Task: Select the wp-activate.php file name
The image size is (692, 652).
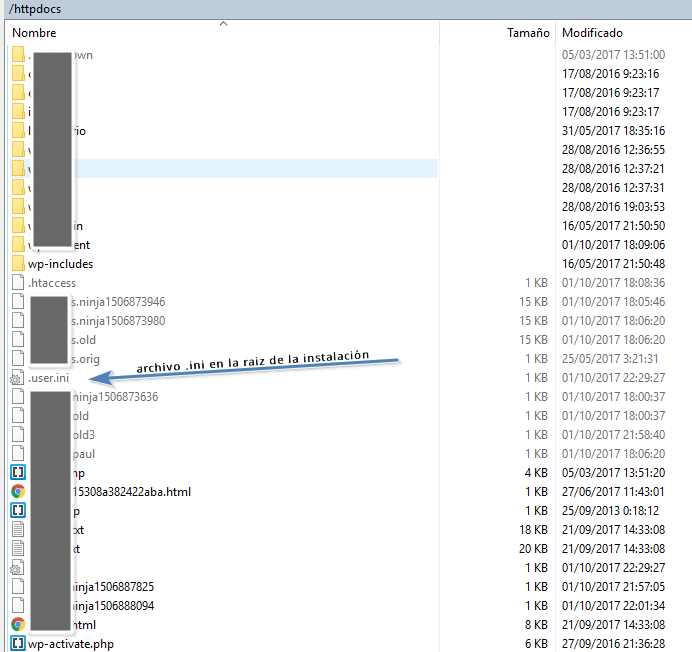Action: point(71,644)
